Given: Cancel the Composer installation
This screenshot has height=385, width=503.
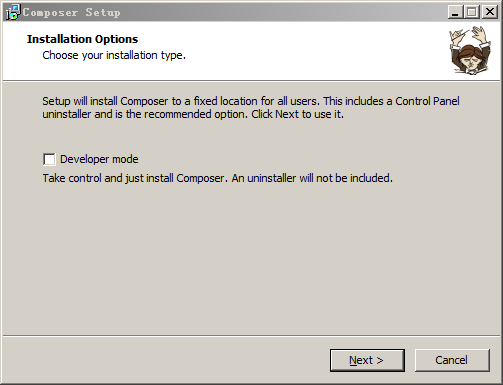Looking at the screenshot, I should pyautogui.click(x=452, y=360).
